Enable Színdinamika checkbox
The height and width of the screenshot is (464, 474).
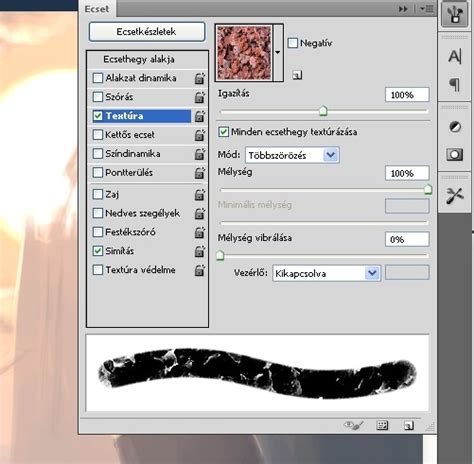(98, 154)
